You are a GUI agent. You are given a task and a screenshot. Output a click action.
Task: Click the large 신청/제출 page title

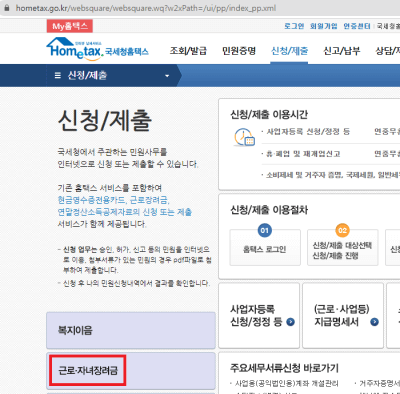click(x=105, y=120)
